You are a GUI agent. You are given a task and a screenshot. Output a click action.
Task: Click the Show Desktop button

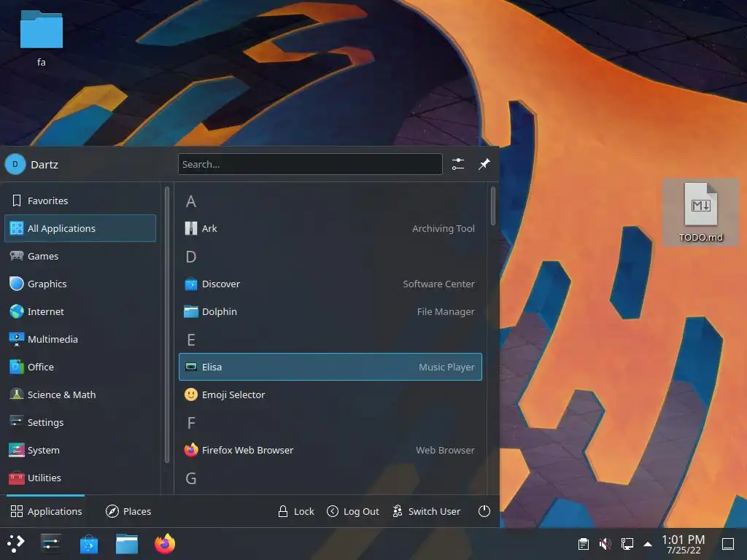tap(728, 543)
